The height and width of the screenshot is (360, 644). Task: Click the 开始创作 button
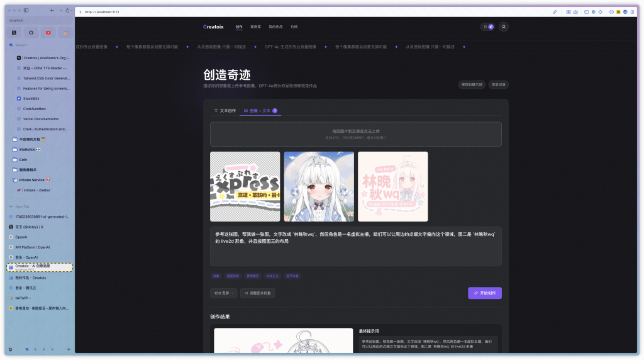(484, 293)
